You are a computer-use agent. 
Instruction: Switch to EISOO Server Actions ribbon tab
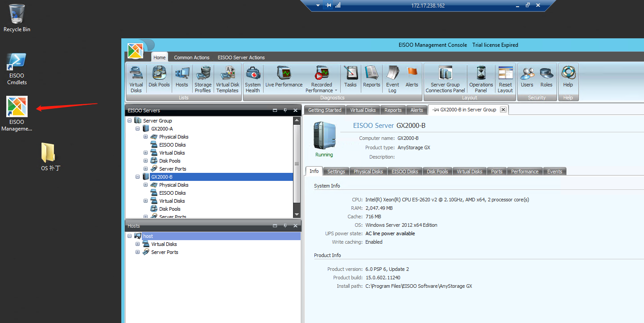241,57
